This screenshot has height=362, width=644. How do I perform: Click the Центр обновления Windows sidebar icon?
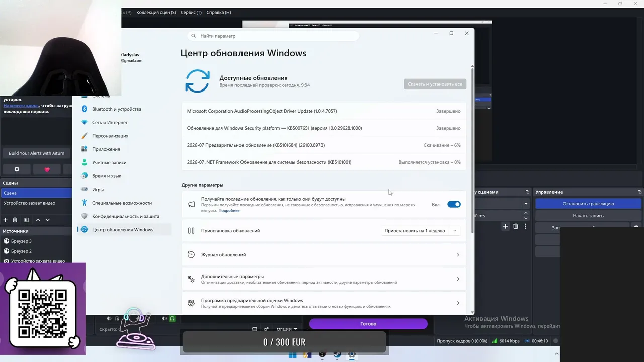84,230
